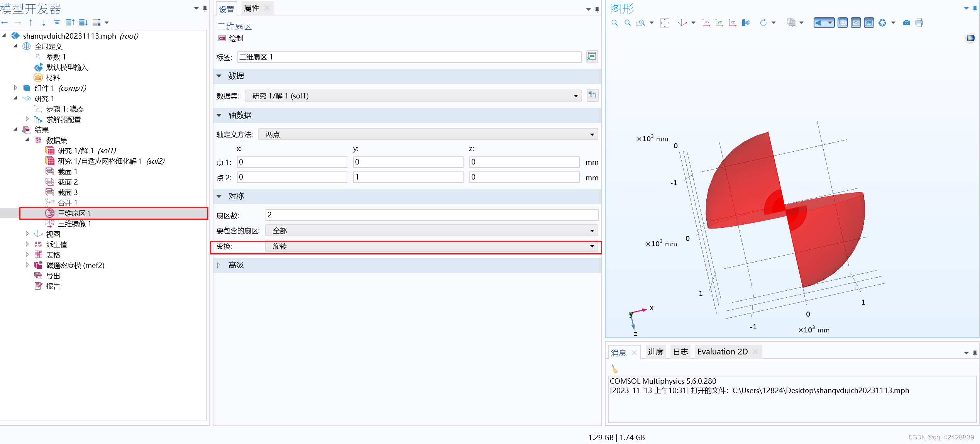Switch to the XY view
Image resolution: width=980 pixels, height=444 pixels.
pyautogui.click(x=706, y=23)
